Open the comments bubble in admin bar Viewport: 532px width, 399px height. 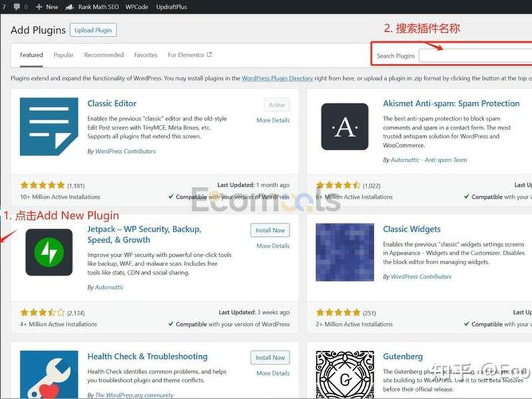point(17,7)
